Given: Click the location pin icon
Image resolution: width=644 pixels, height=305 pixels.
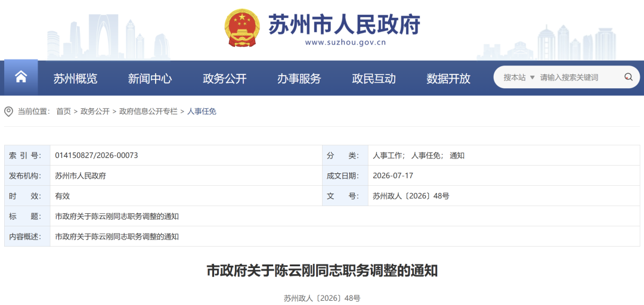Looking at the screenshot, I should click(8, 111).
